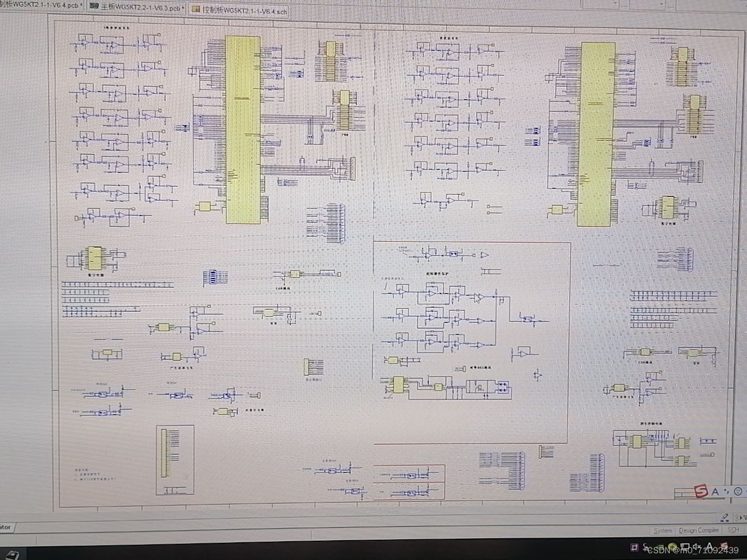Open the Design Compiler panel button
This screenshot has width=747, height=560.
tap(698, 530)
